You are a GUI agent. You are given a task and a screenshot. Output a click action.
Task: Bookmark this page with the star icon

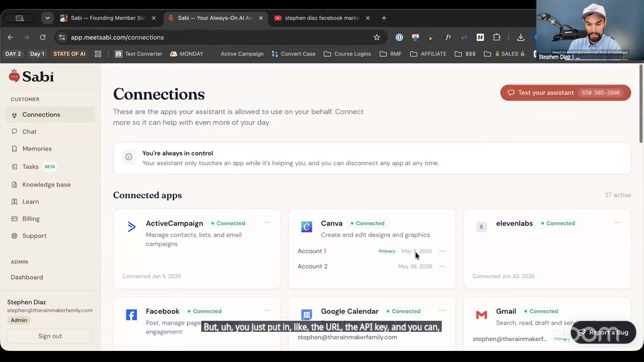click(377, 37)
